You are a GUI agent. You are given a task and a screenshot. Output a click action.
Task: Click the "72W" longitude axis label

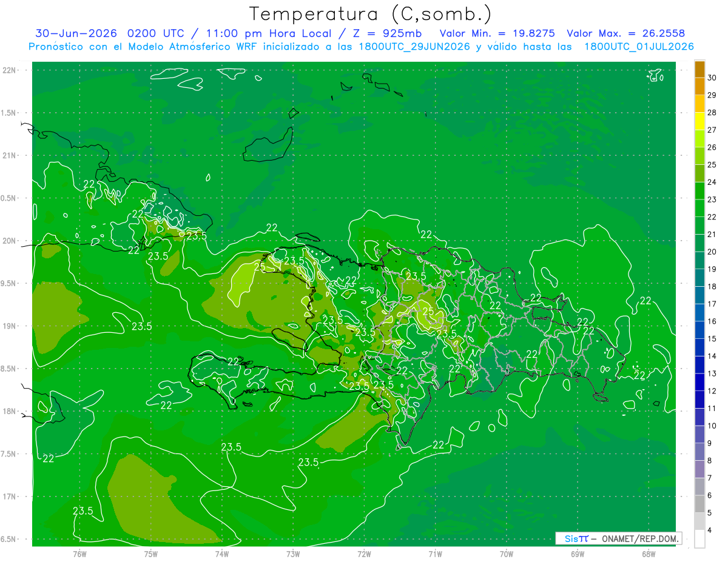(x=365, y=554)
